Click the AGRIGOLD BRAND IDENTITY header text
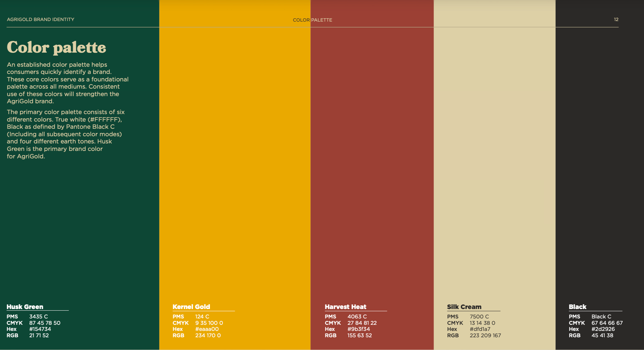 click(x=40, y=19)
